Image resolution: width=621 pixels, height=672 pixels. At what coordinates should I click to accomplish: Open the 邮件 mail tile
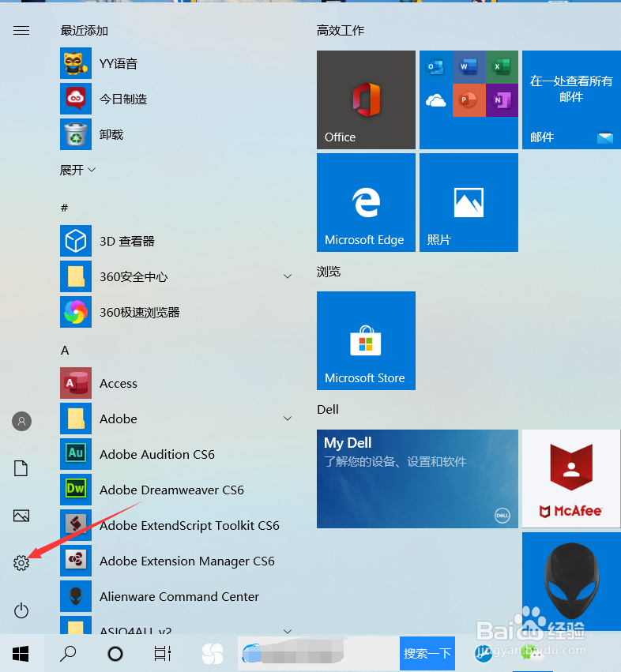[x=571, y=99]
